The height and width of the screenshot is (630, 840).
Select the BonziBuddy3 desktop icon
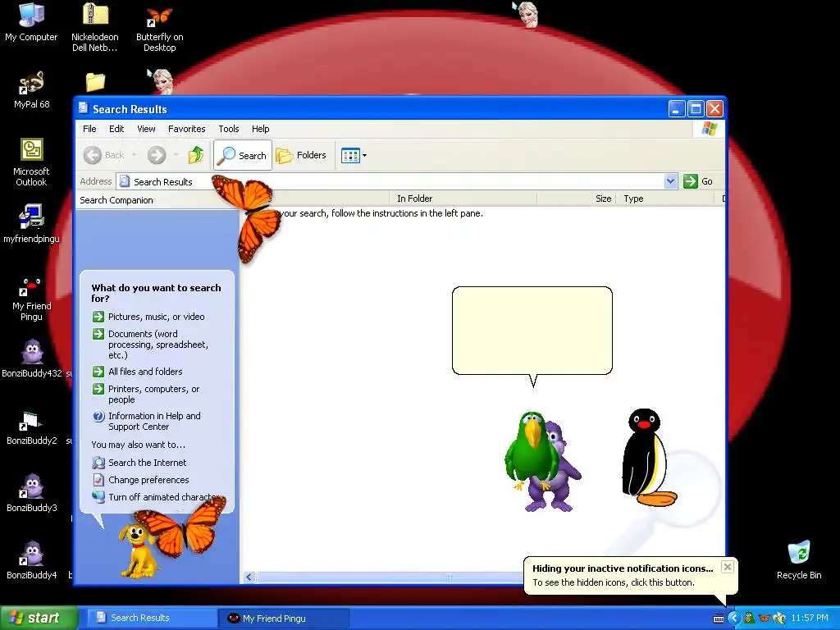(x=32, y=493)
